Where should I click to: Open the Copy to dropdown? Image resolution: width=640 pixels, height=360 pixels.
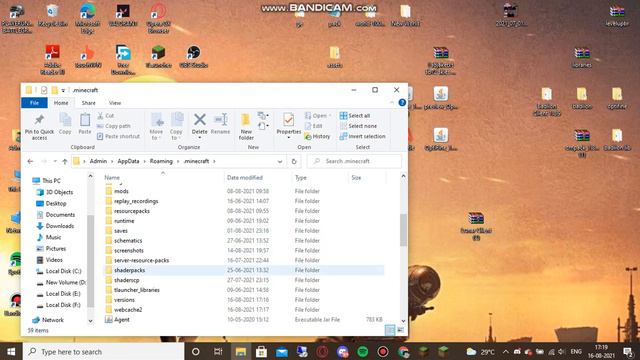click(176, 127)
